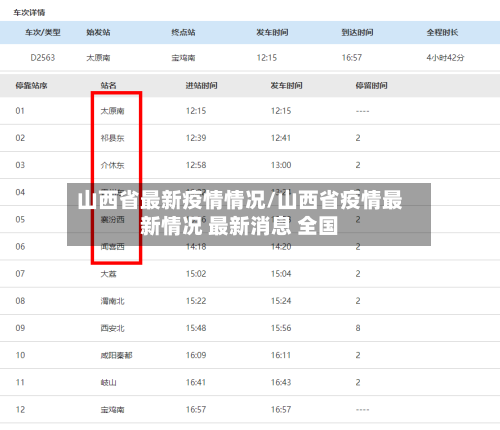
Task: Click departure time 14:20 for 闻喜西
Action: pos(281,247)
